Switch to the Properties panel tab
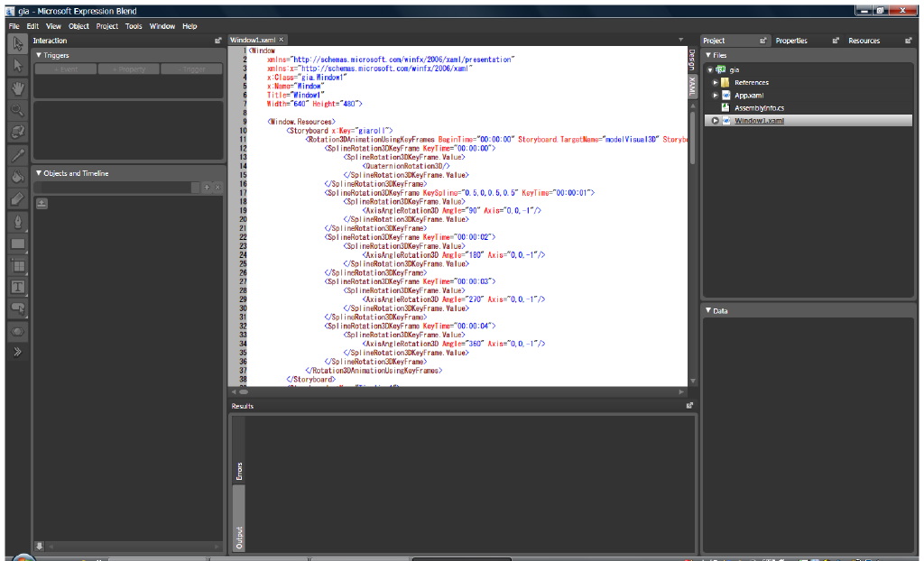Screen dimensions: 924x561 pos(791,41)
